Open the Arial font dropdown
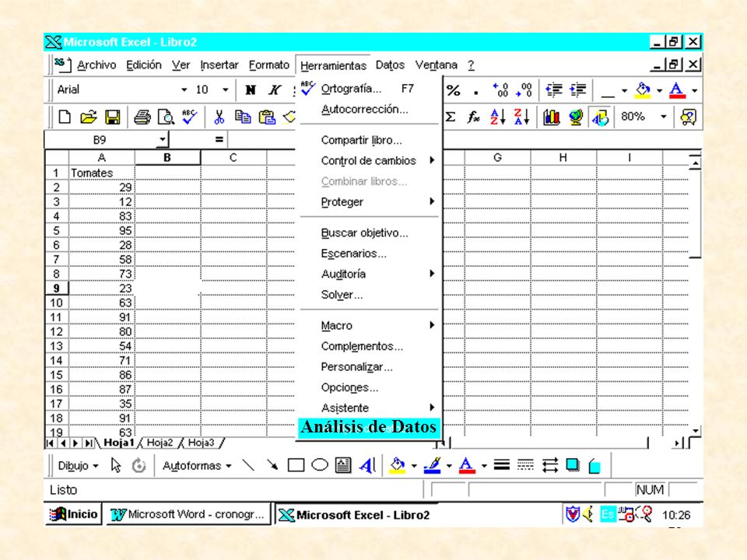Screen dimensions: 747x560 [184, 89]
